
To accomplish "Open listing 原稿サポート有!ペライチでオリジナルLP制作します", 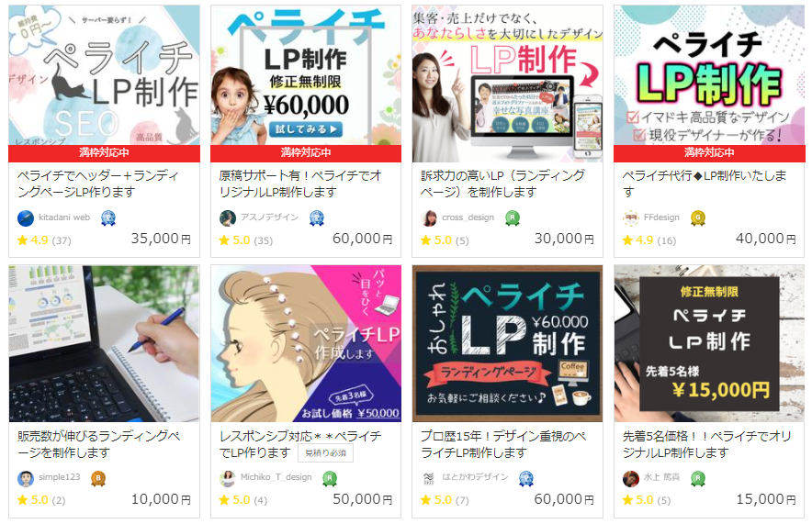I will (299, 184).
